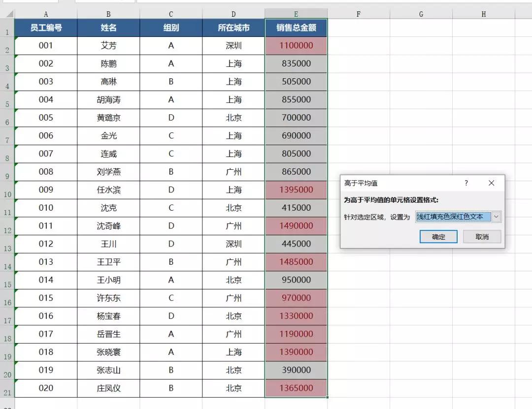This screenshot has height=409, width=532.
Task: Click the help question mark in dialog
Action: tap(466, 183)
